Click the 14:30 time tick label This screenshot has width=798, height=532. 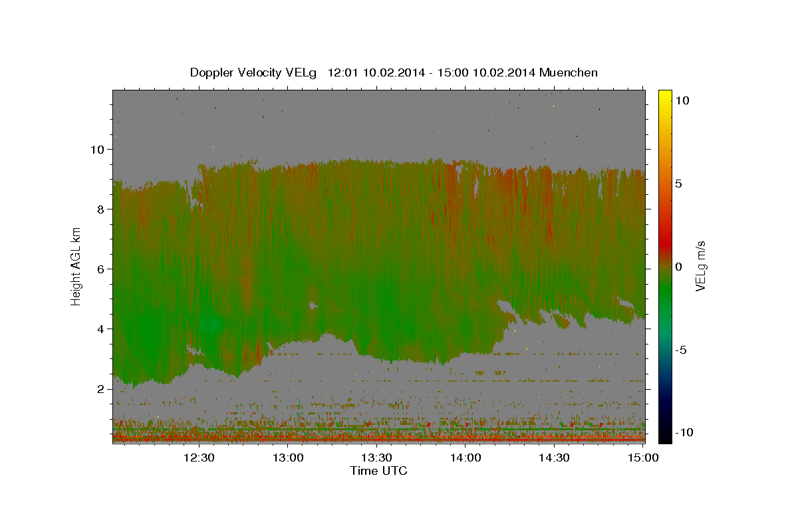tap(553, 458)
